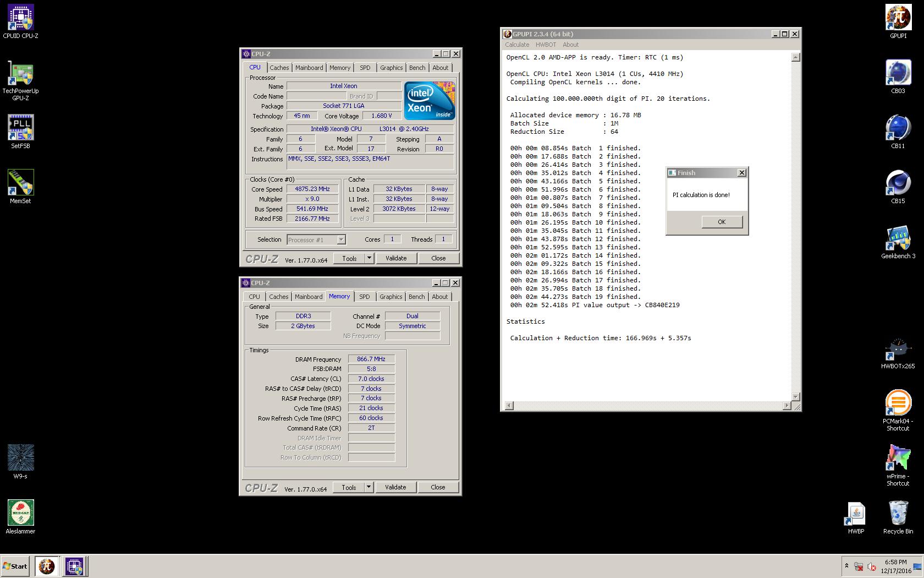
Task: Click GPUPI window title icon
Action: tap(508, 34)
